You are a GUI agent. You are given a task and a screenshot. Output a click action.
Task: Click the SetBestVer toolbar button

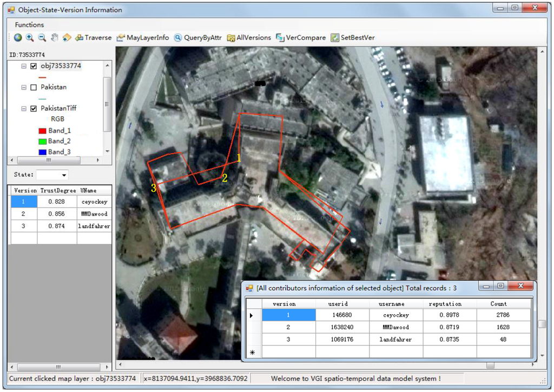353,38
